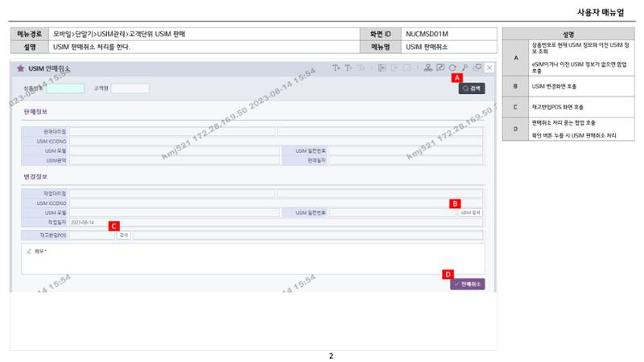The image size is (644, 362).
Task: Click the star favorite icon beside USIM title
Action: click(x=21, y=68)
